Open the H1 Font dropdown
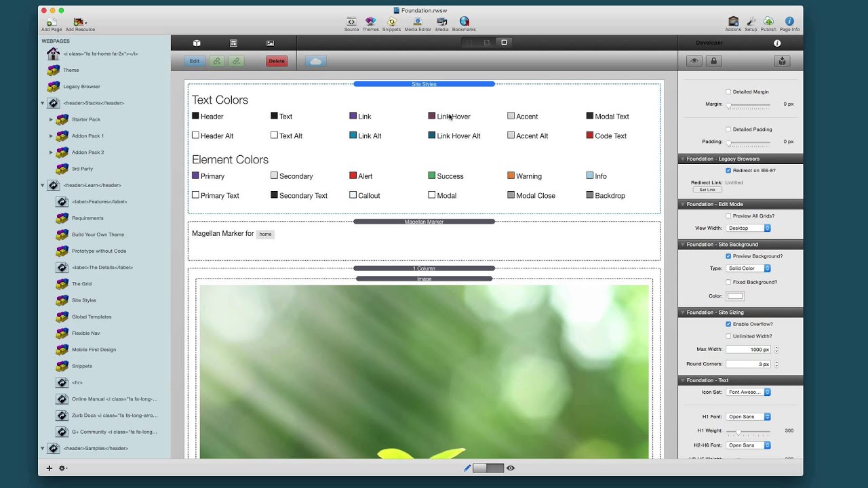The image size is (868, 488). point(748,416)
